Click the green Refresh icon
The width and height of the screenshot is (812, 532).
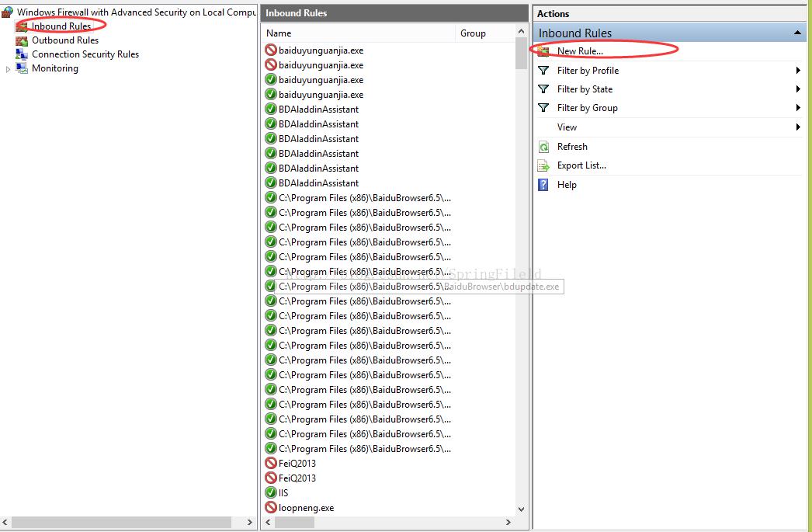coord(543,147)
